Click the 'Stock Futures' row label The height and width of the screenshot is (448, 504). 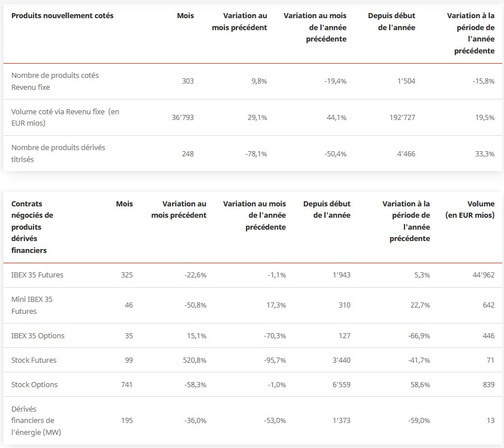point(34,360)
